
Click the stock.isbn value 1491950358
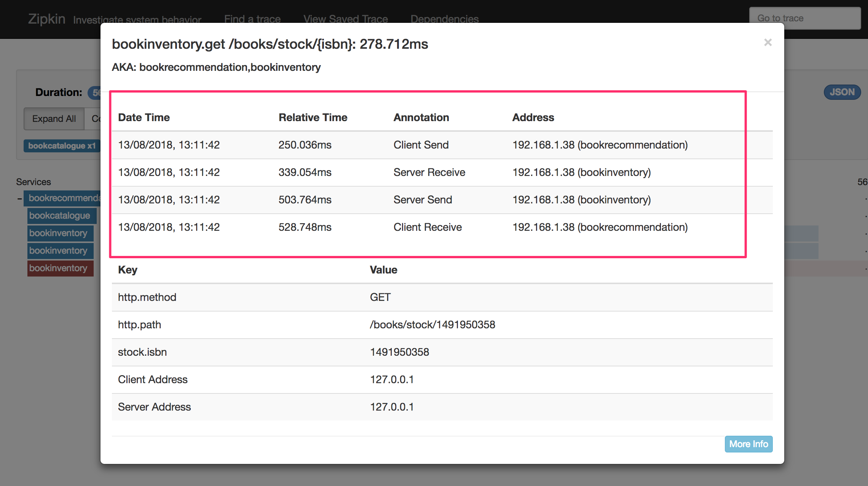point(399,352)
